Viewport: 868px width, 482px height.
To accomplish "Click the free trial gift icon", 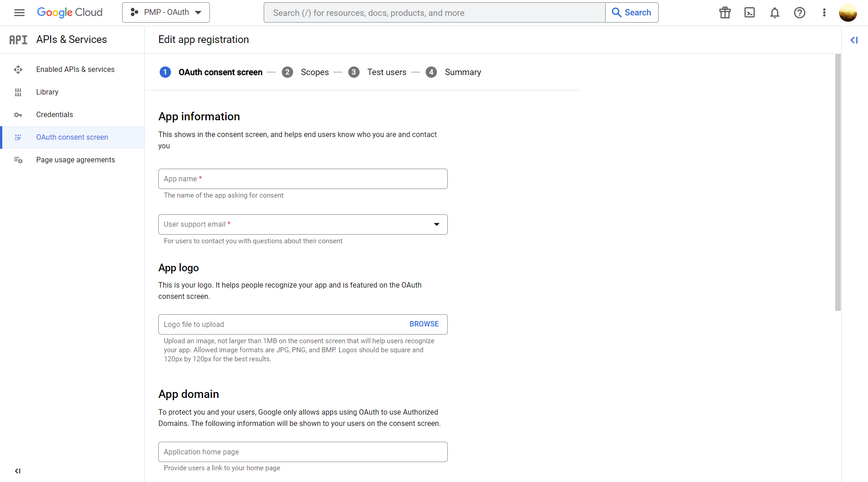I will click(724, 12).
